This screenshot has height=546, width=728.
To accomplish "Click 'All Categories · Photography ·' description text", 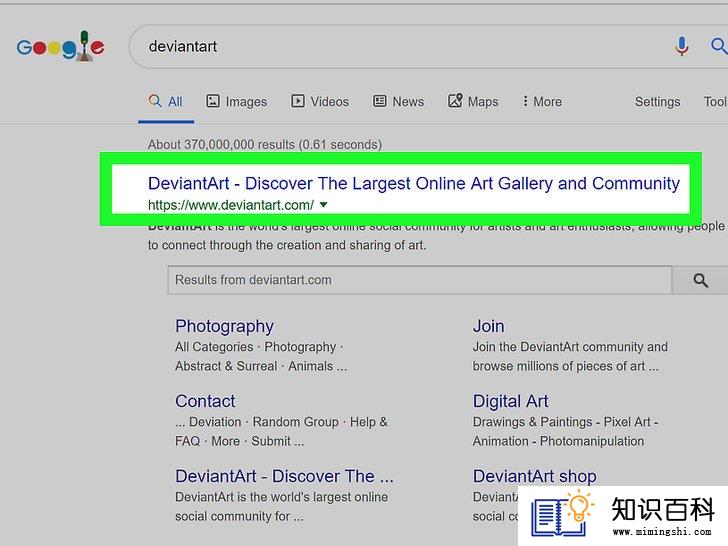I will (259, 347).
